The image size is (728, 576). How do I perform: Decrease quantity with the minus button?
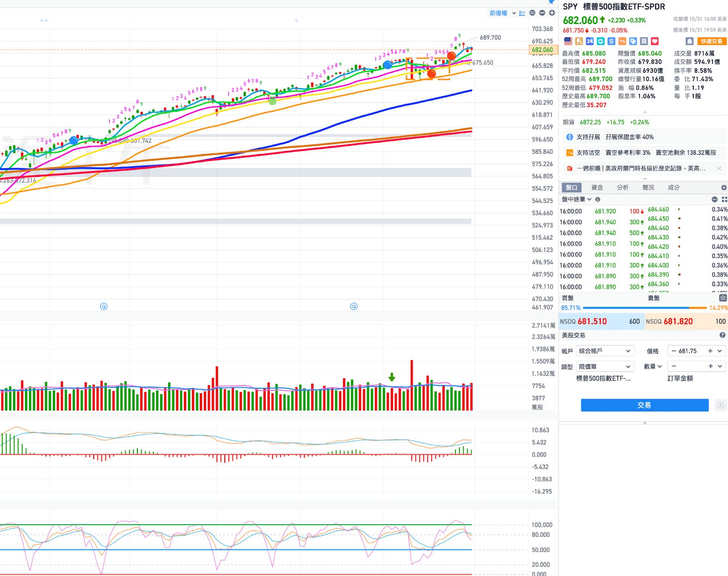(x=674, y=366)
